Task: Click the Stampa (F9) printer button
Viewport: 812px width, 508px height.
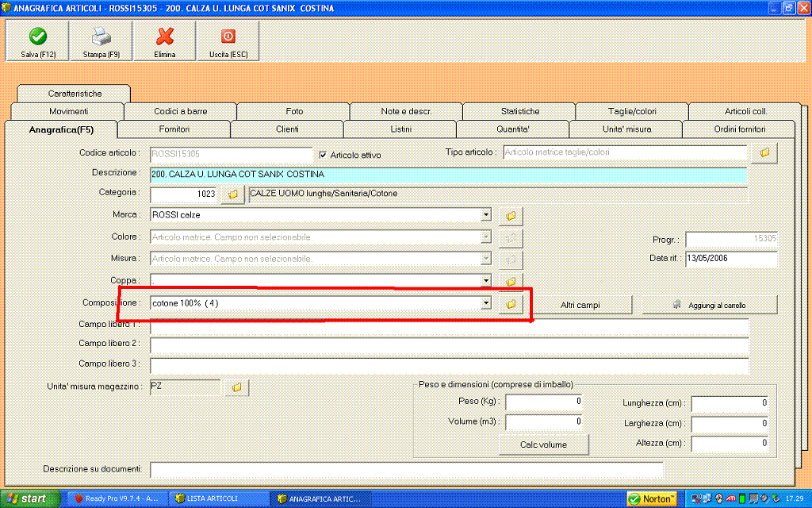Action: pos(101,41)
